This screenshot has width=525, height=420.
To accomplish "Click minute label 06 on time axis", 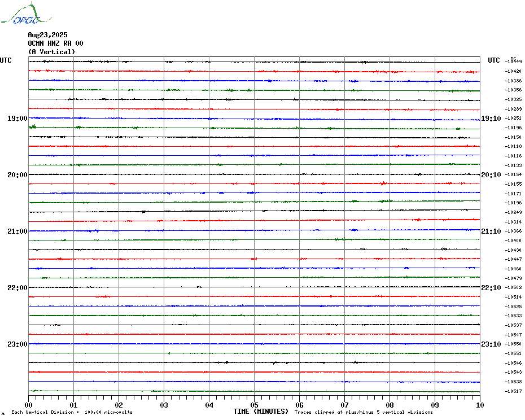I will [300, 405].
